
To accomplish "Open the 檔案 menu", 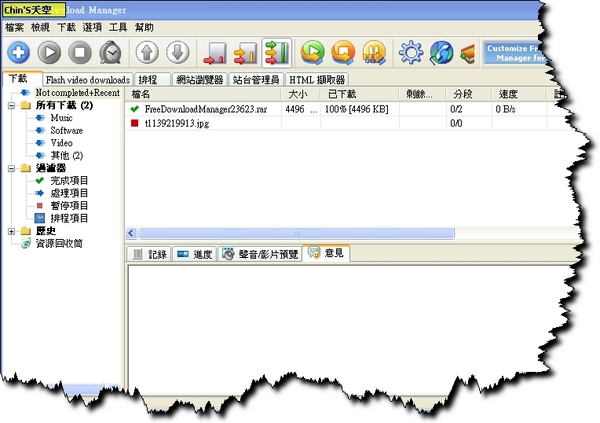I will [14, 27].
